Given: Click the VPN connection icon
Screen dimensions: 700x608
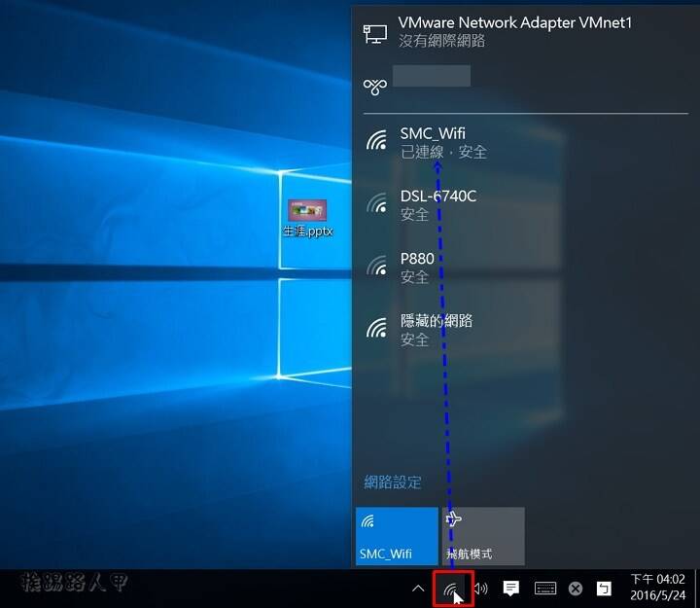Looking at the screenshot, I should pos(375,87).
